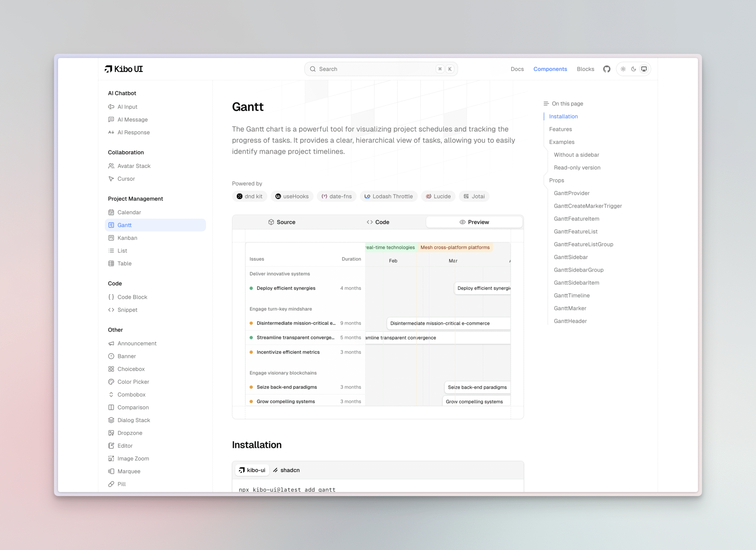Click the Kibo UI logo icon
This screenshot has height=550, width=756.
(109, 69)
